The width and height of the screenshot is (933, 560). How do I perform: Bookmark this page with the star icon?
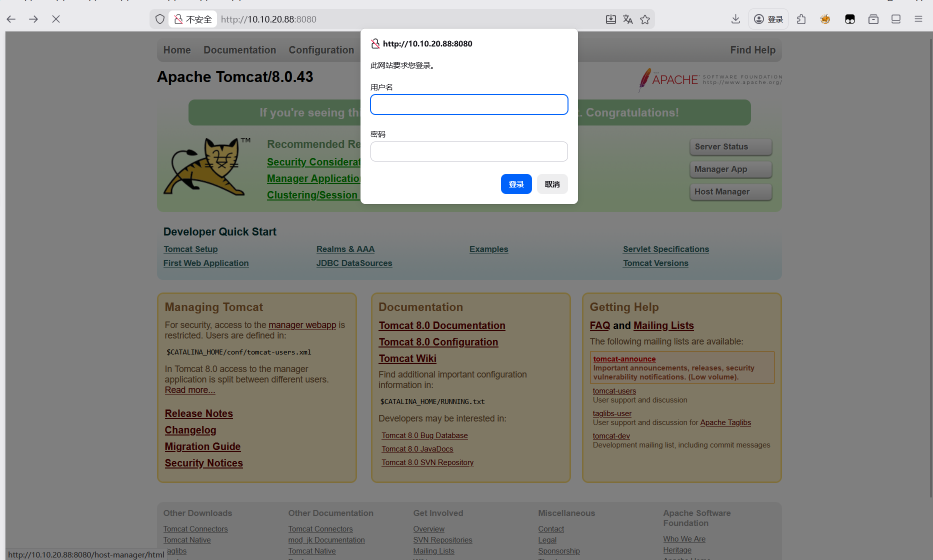coord(645,19)
